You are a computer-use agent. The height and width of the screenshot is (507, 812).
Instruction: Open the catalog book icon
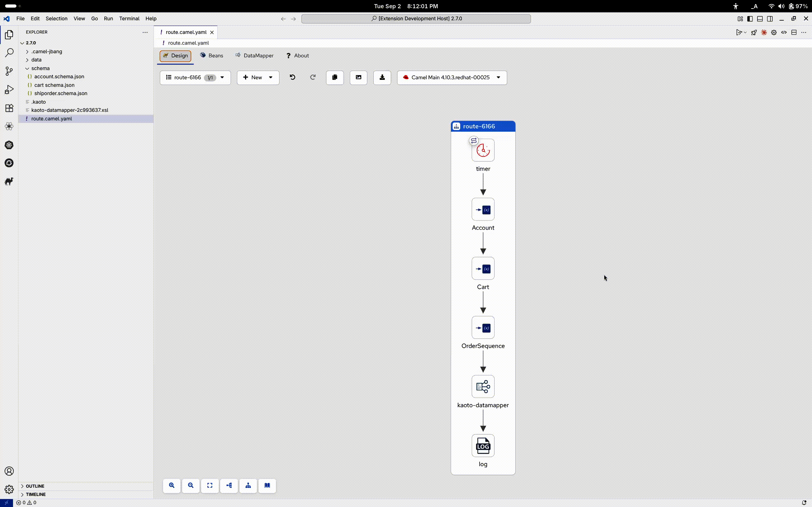click(x=267, y=485)
